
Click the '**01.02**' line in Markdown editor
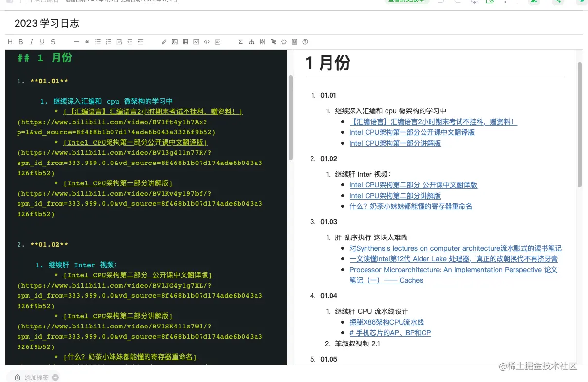[49, 245]
